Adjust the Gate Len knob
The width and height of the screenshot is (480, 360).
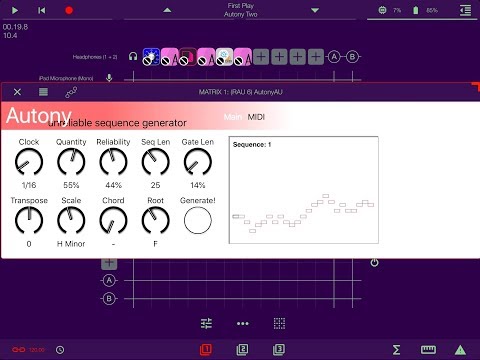pos(198,162)
